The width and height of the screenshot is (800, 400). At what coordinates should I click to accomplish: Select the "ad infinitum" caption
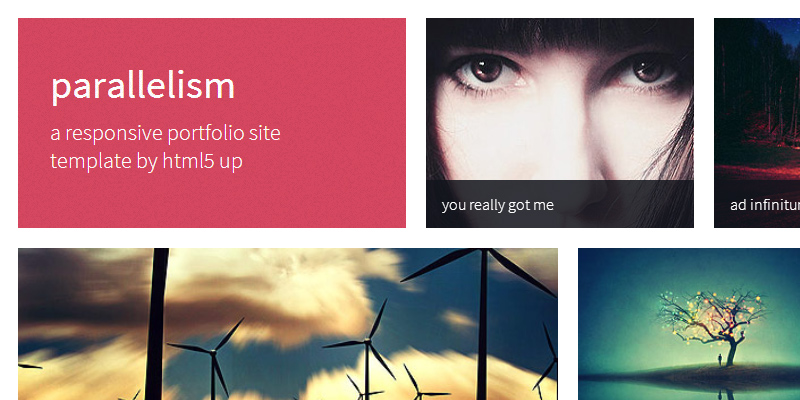coord(765,205)
